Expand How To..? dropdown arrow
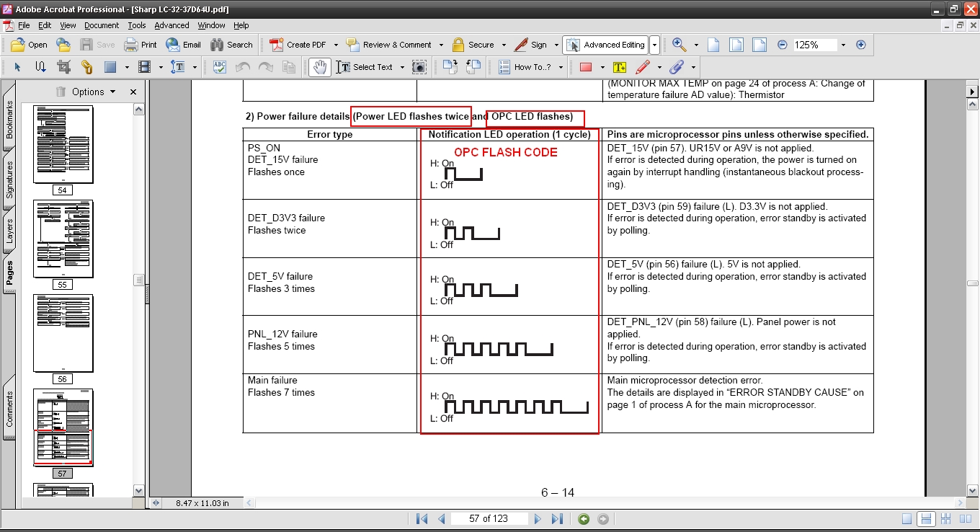The image size is (980, 532). [x=559, y=67]
